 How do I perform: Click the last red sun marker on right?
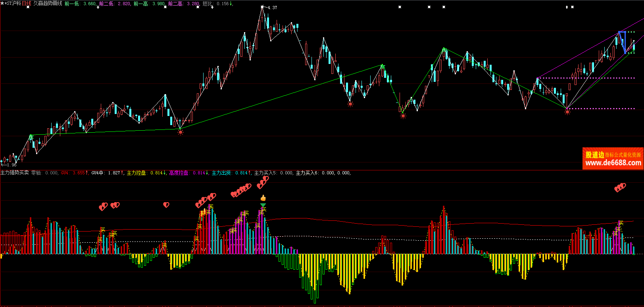[567, 112]
